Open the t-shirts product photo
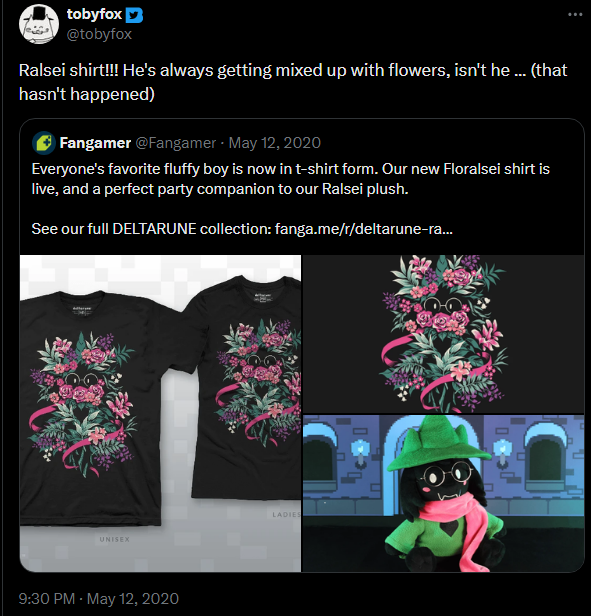The image size is (591, 616). [x=160, y=413]
